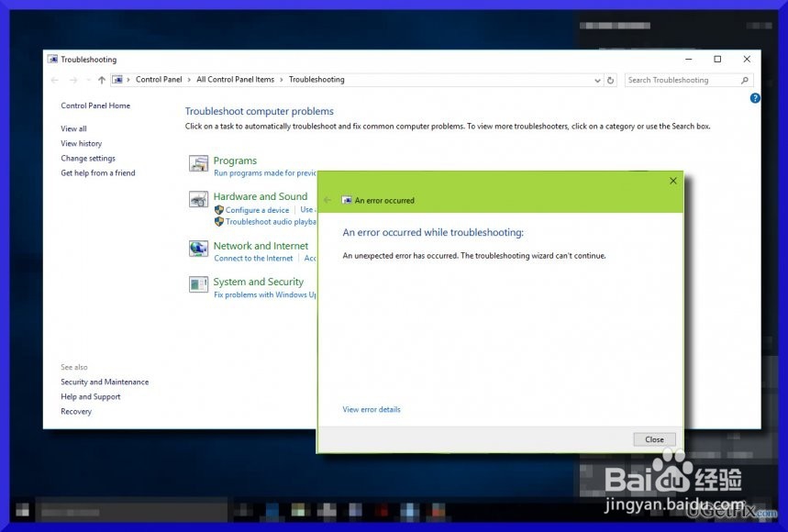This screenshot has height=532, width=788.
Task: Open Change settings link
Action: click(88, 159)
